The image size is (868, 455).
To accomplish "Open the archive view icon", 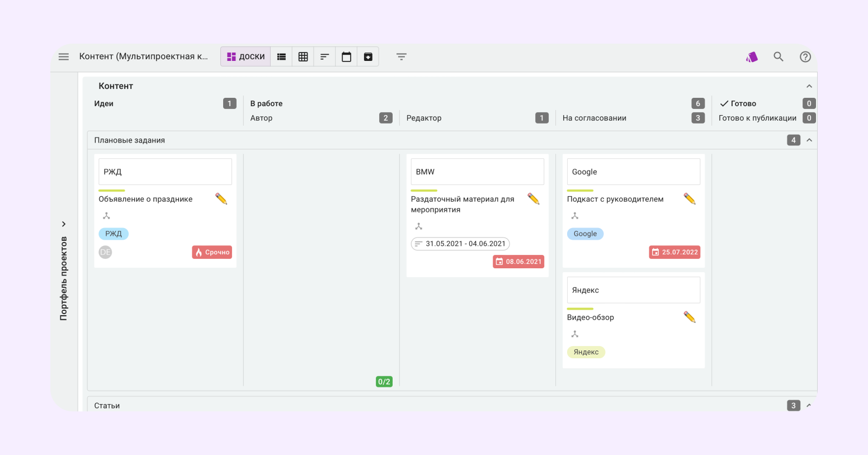I will [368, 56].
